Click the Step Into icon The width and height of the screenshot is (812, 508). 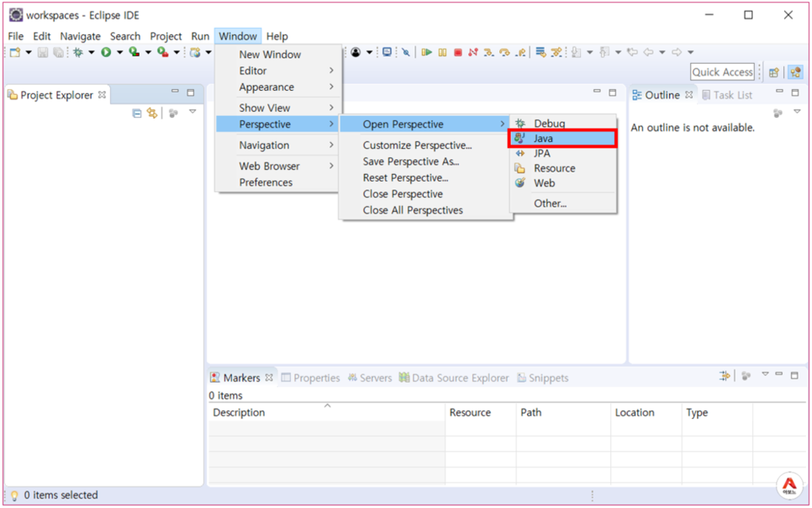488,52
